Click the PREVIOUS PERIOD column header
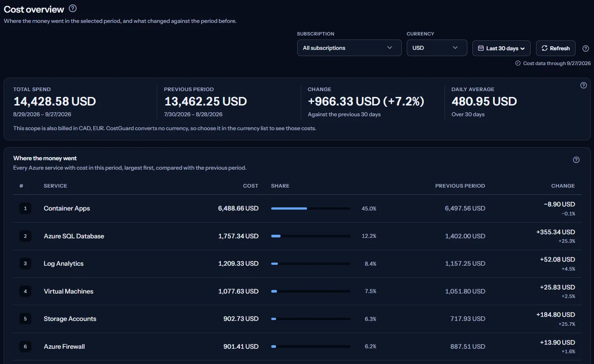Image resolution: width=594 pixels, height=364 pixels. (460, 186)
